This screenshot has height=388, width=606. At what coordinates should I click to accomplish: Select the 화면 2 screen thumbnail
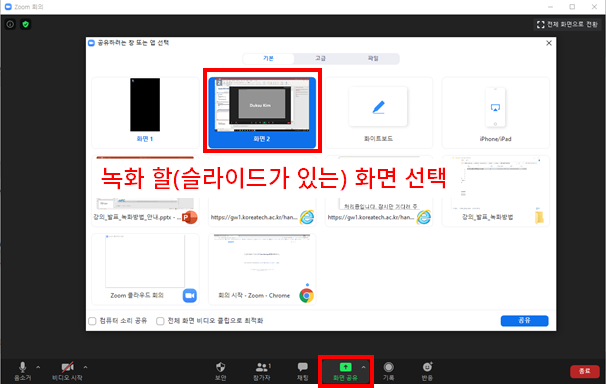(262, 112)
